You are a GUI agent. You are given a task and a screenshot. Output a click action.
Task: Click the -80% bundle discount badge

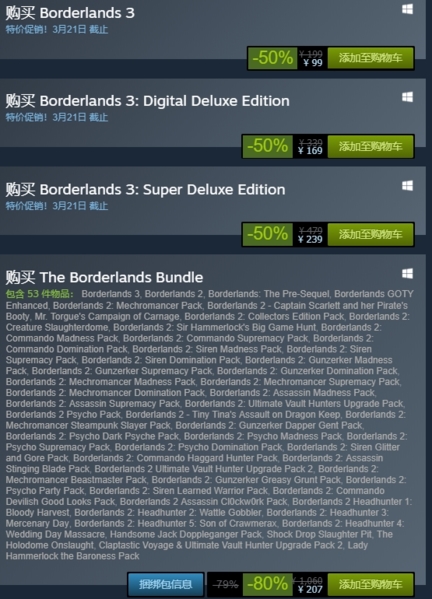point(267,584)
